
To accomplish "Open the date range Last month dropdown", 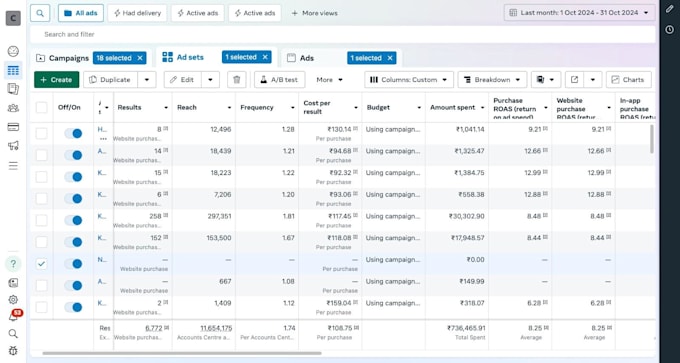I will [x=579, y=13].
